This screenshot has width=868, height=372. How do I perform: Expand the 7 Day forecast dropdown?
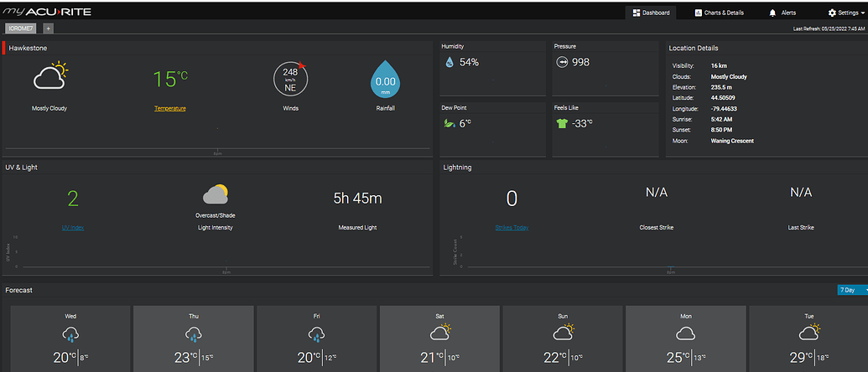851,290
